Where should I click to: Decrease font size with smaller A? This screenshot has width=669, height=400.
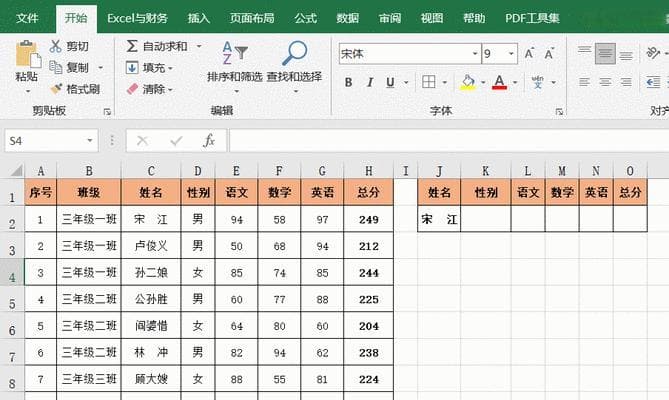click(x=550, y=54)
